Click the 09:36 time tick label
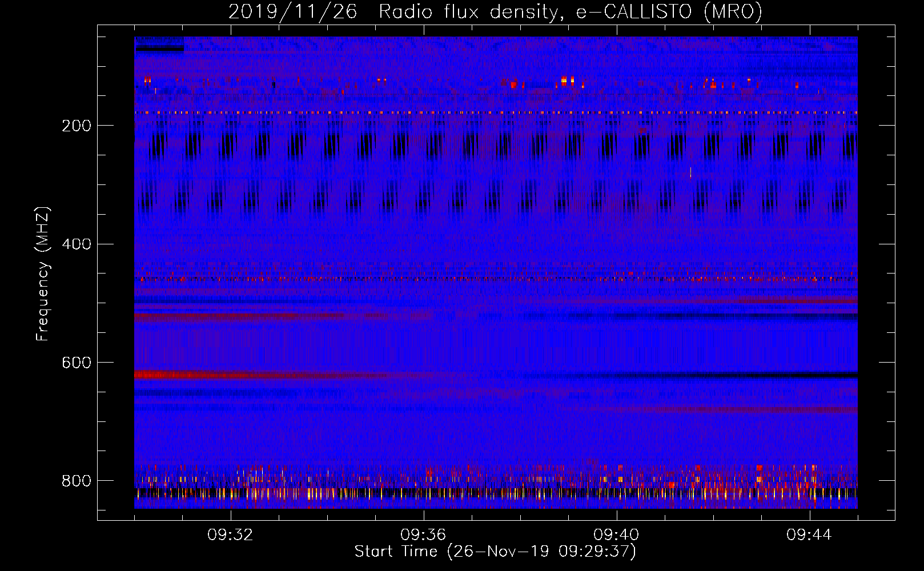The height and width of the screenshot is (571, 924). (423, 535)
